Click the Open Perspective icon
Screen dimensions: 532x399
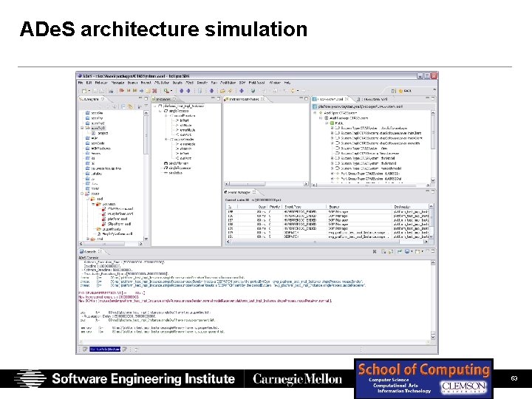click(x=394, y=91)
